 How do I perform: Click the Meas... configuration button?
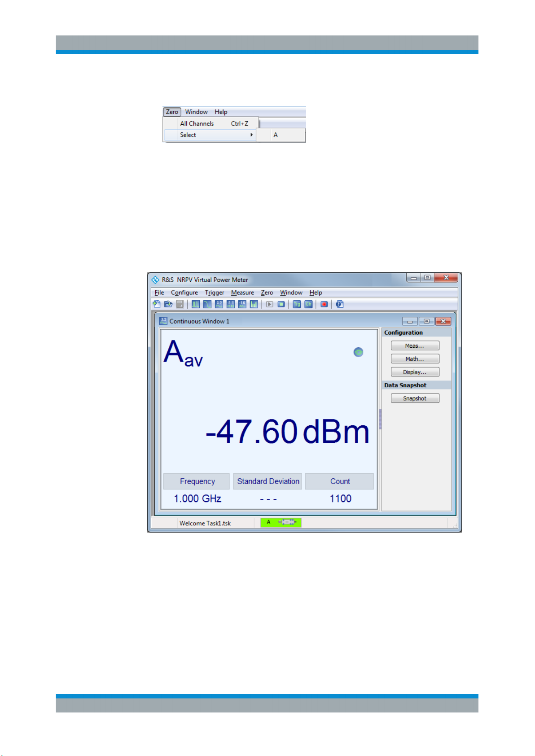(415, 345)
